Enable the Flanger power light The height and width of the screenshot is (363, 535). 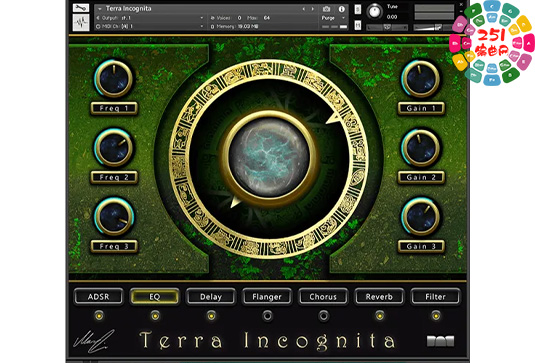[x=267, y=316]
